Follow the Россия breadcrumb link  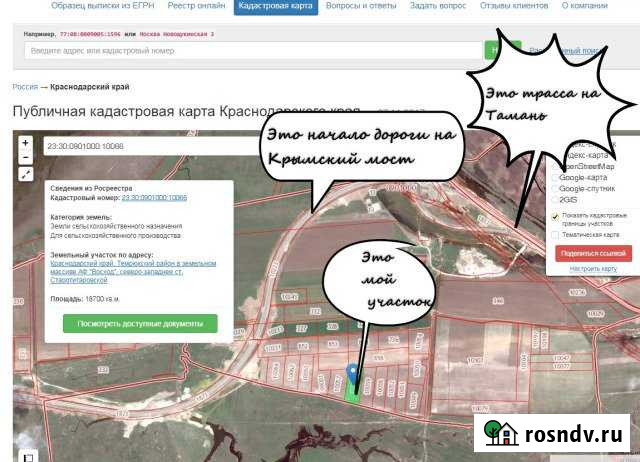(x=25, y=87)
